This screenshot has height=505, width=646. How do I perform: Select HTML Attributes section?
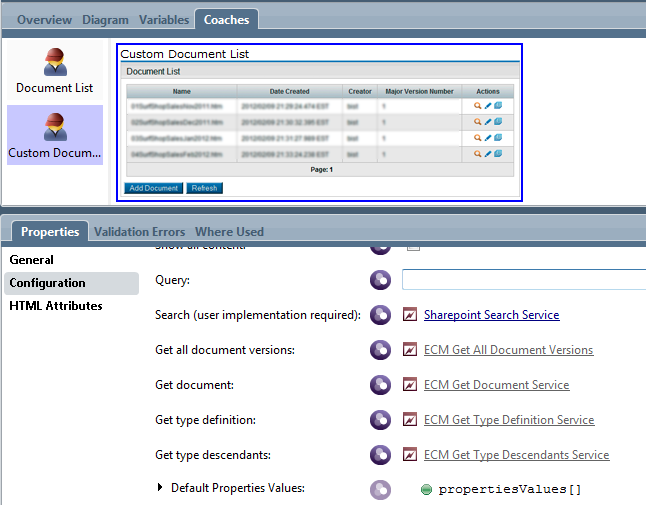pyautogui.click(x=56, y=306)
